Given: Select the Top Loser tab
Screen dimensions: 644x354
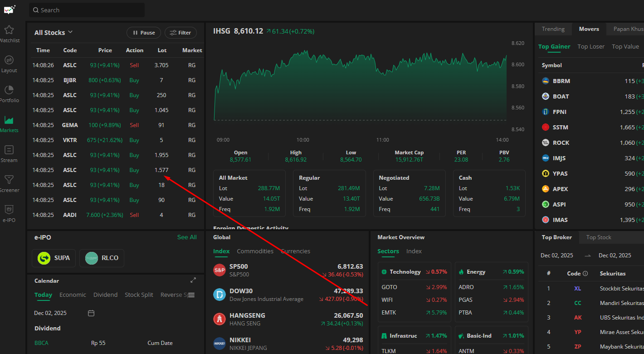Looking at the screenshot, I should pos(590,47).
